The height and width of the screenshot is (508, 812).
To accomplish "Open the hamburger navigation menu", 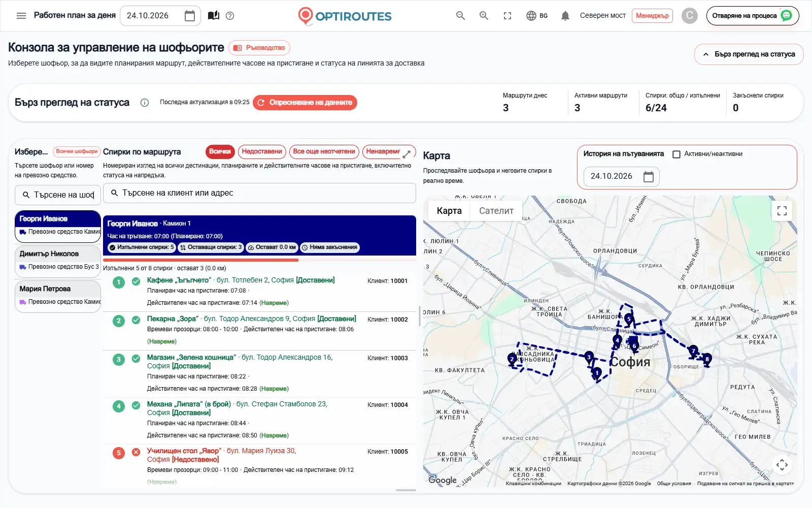I will coord(21,16).
